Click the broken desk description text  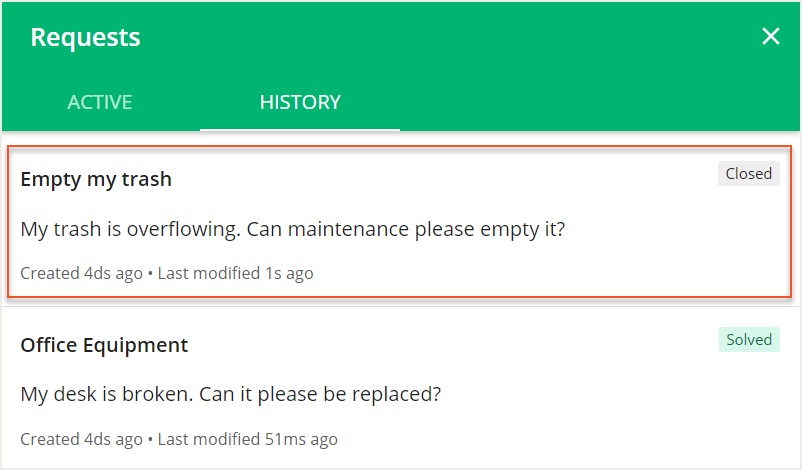pyautogui.click(x=230, y=394)
